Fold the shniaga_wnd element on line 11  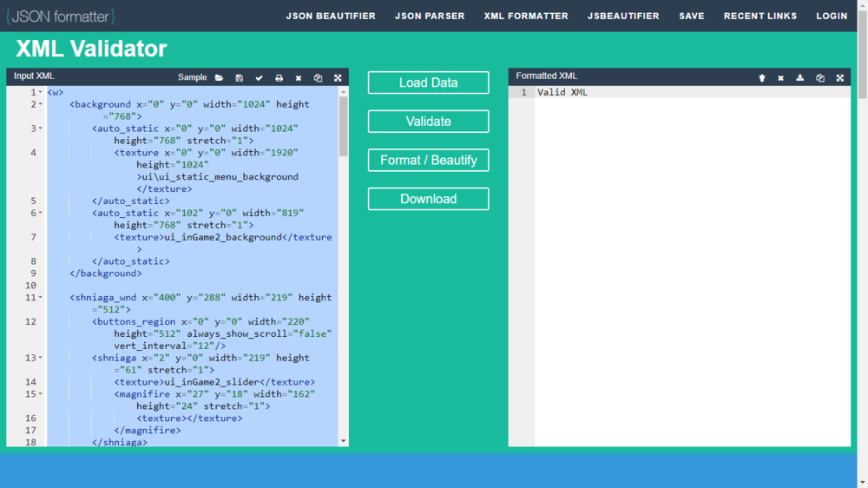tap(40, 298)
